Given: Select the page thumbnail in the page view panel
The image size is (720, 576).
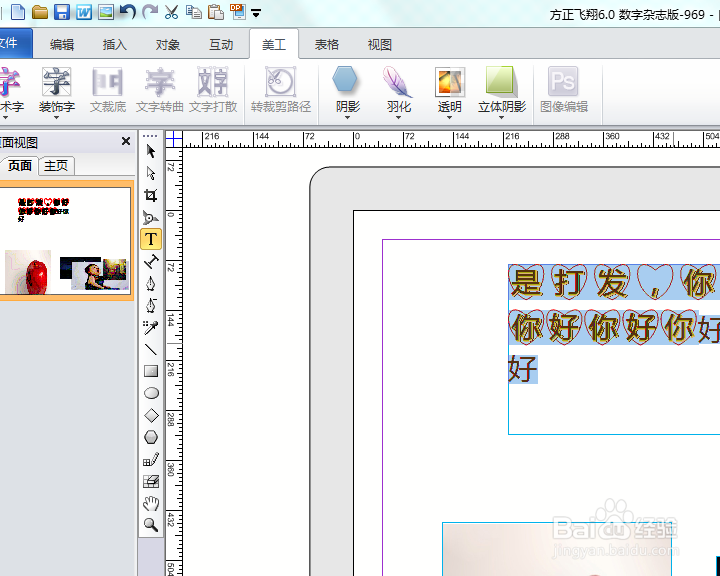Looking at the screenshot, I should (x=66, y=241).
